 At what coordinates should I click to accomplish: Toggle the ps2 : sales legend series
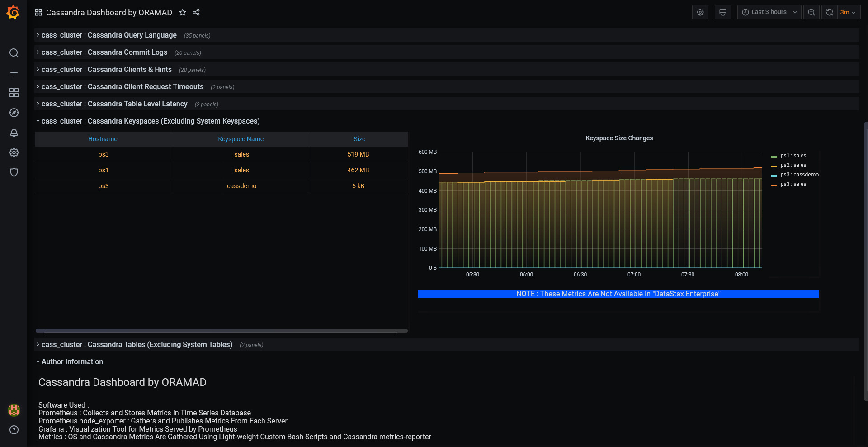click(793, 165)
